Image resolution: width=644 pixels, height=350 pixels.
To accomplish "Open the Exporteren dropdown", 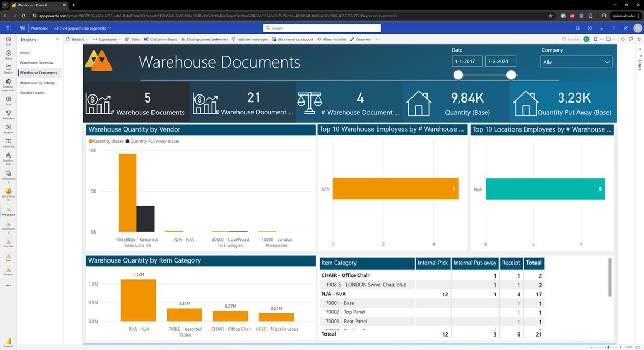I will click(107, 39).
